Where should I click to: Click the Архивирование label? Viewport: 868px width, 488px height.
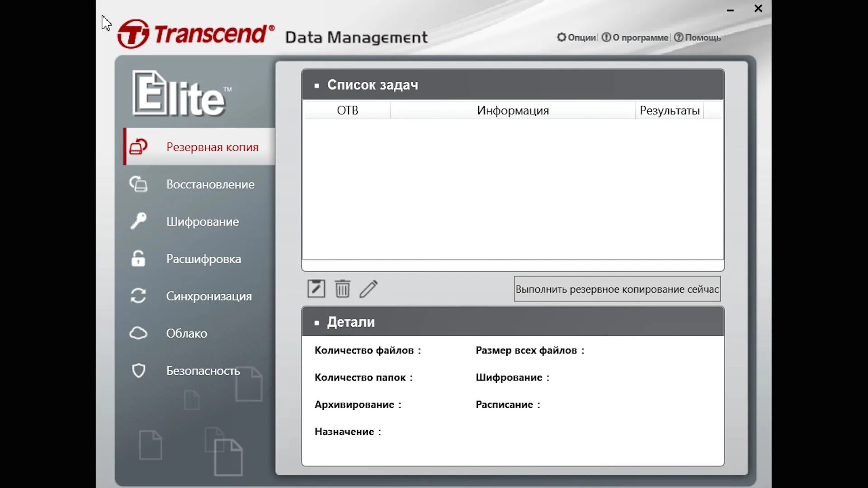coord(358,404)
